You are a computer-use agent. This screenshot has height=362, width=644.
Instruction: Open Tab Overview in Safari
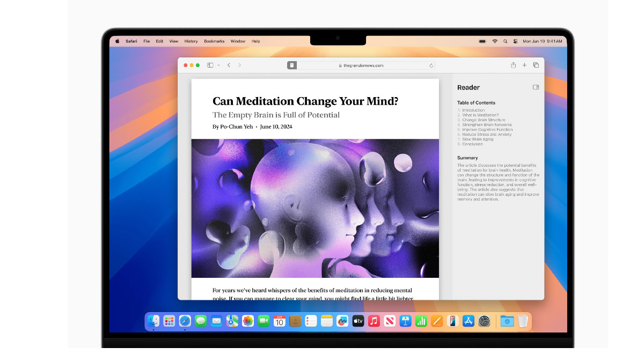coord(536,65)
